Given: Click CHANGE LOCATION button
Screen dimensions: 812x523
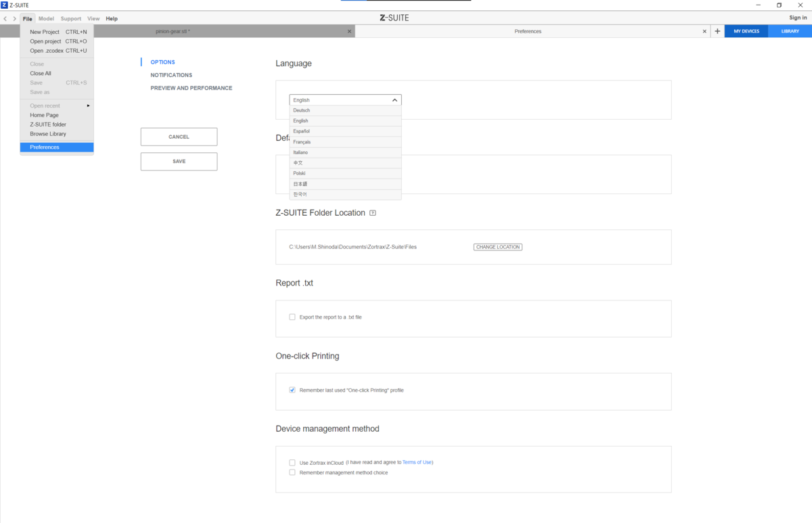Looking at the screenshot, I should tap(498, 247).
